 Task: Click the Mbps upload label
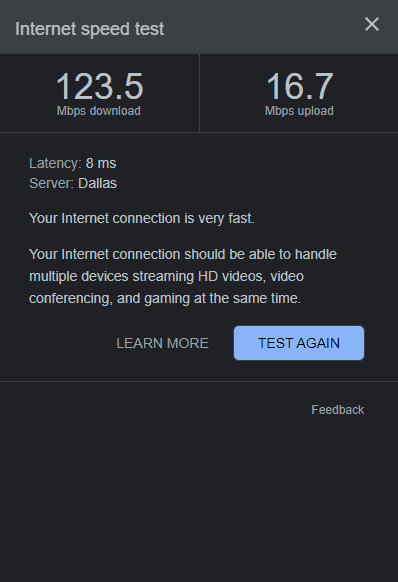[x=299, y=111]
